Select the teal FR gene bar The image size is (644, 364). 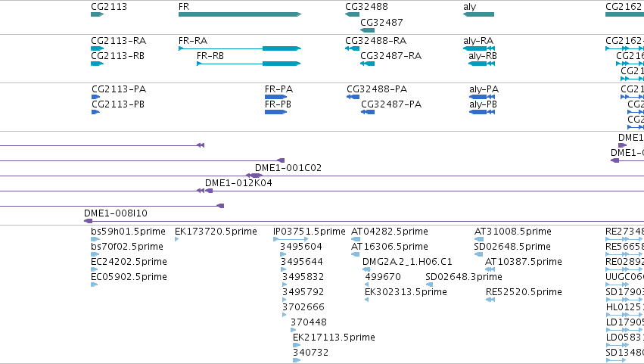coord(240,14)
